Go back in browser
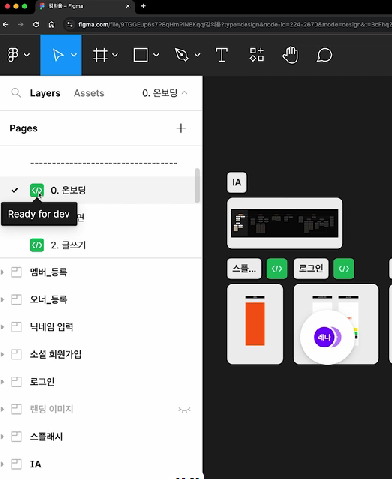This screenshot has height=479, width=392. click(6, 24)
